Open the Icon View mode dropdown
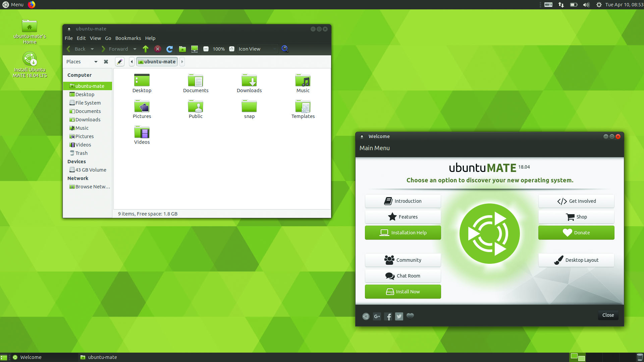The width and height of the screenshot is (644, 362). coord(258,49)
